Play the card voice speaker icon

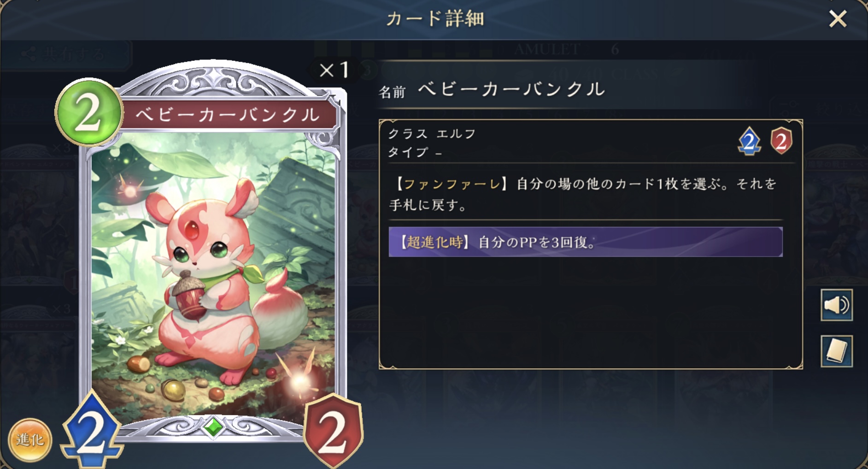[836, 305]
